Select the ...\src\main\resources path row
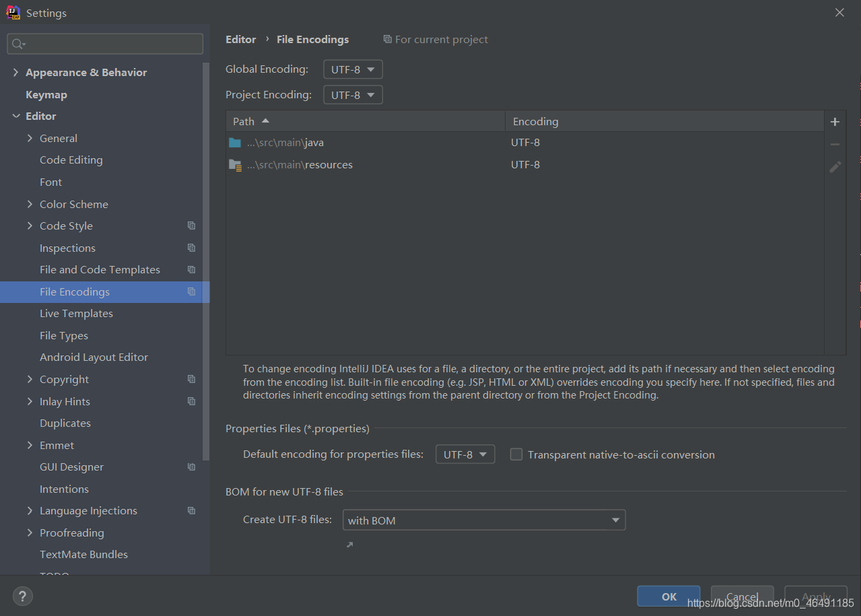Image resolution: width=861 pixels, height=616 pixels. [525, 165]
